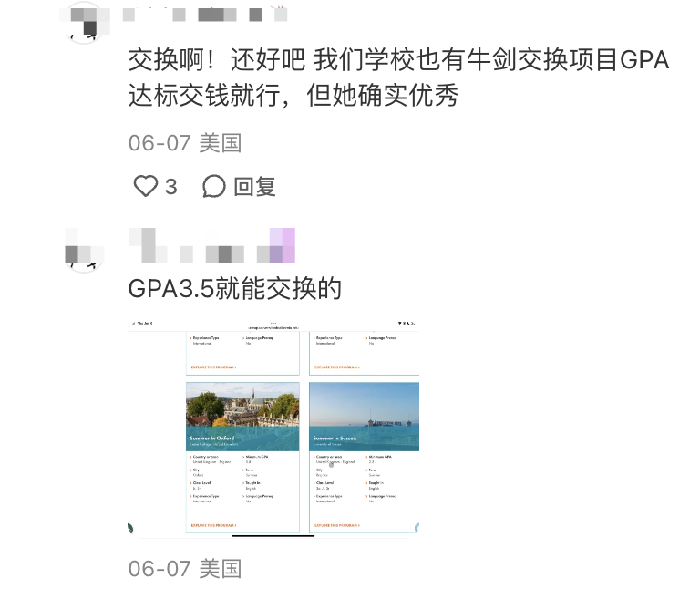Click the 回复 reply label
This screenshot has height=589, width=700.
click(254, 187)
